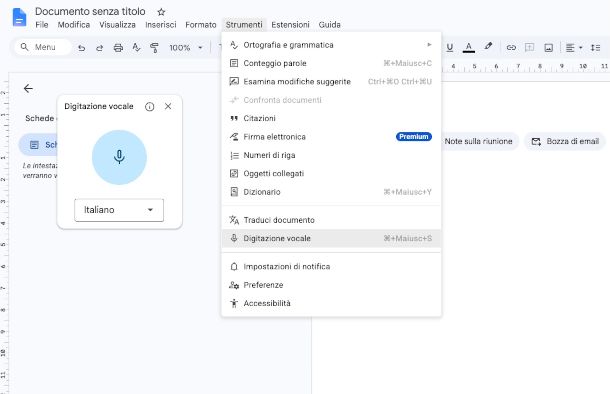Start dictation with the blue microphone button
The image size is (610, 394).
click(119, 157)
